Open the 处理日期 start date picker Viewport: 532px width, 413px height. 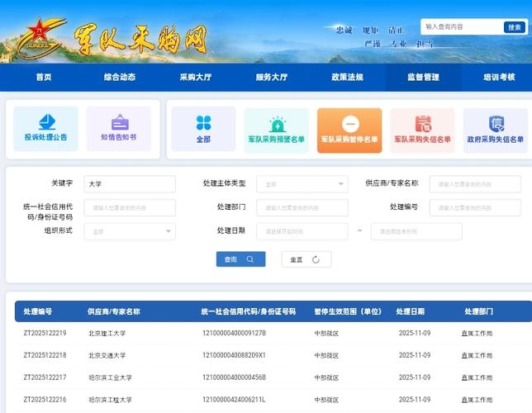coord(302,231)
